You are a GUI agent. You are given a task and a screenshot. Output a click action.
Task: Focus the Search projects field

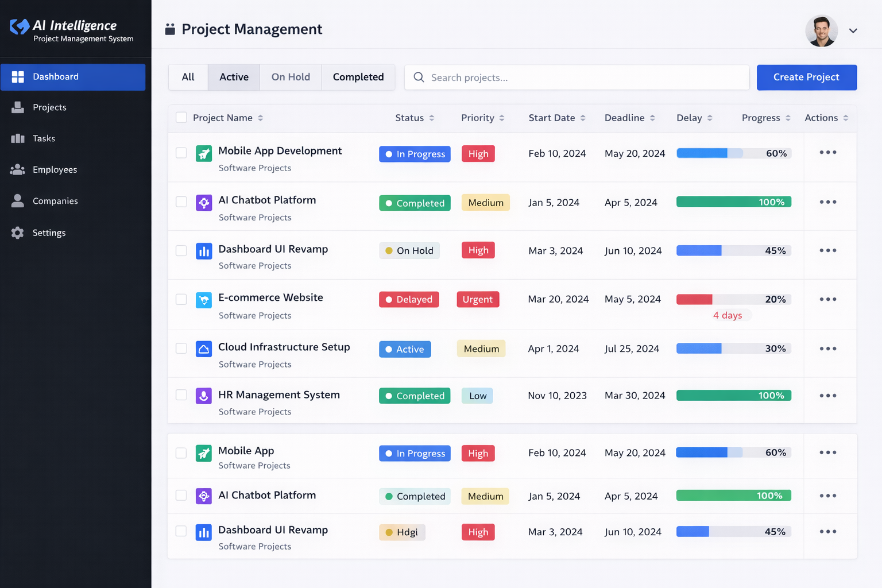[577, 78]
